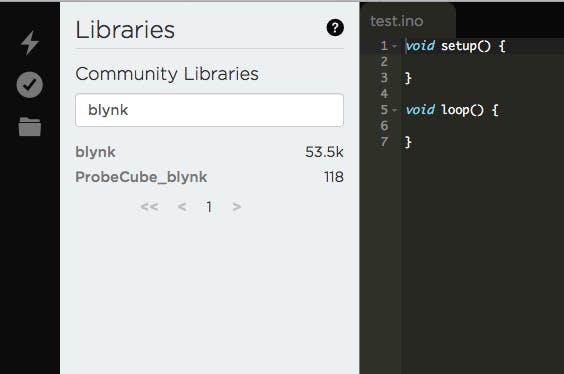The height and width of the screenshot is (374, 564).
Task: Open the Save folder icon
Action: pyautogui.click(x=30, y=127)
